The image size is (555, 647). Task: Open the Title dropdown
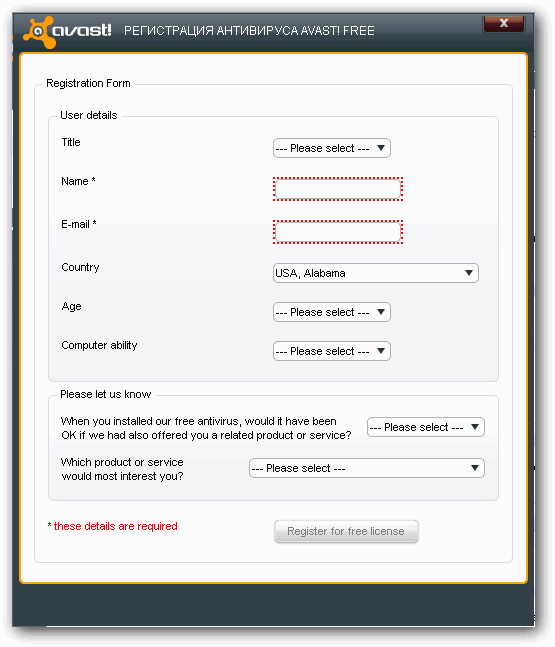point(332,148)
